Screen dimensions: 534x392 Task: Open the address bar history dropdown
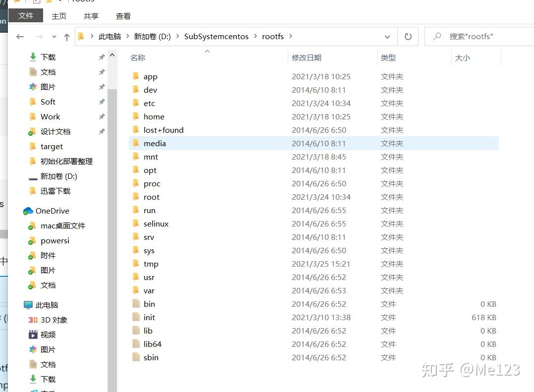[387, 36]
